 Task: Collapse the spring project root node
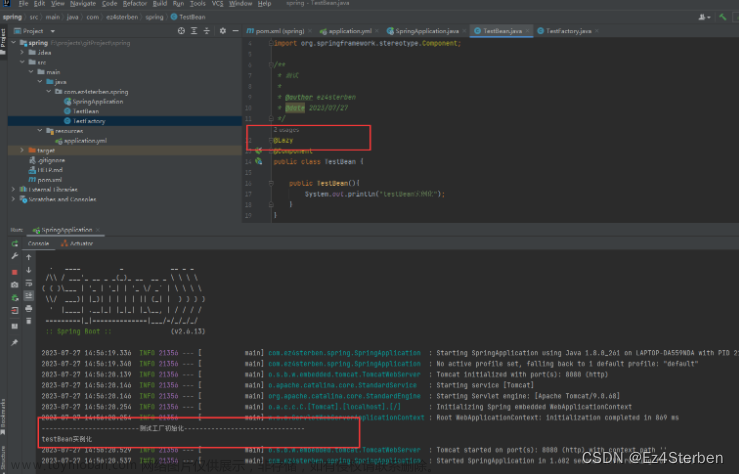click(14, 42)
